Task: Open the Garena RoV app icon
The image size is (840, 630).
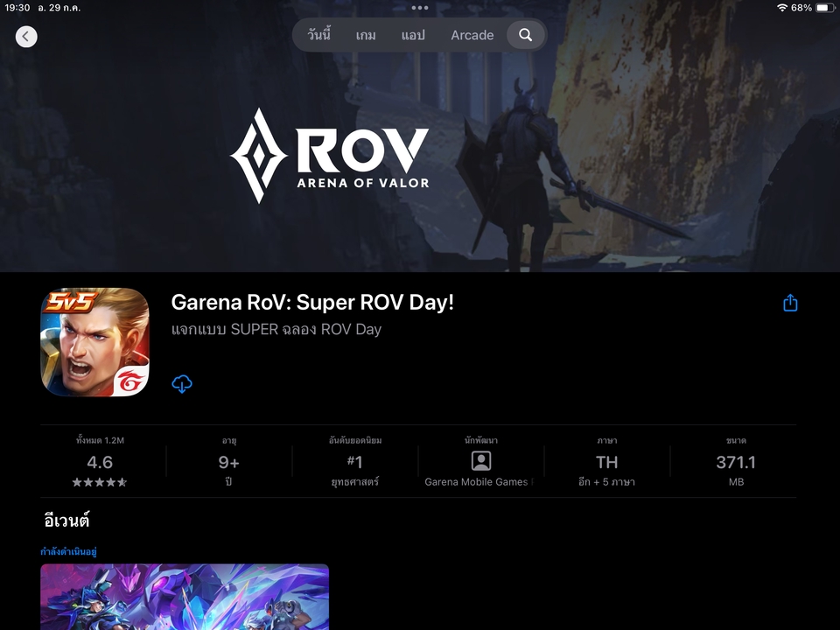Action: tap(94, 342)
